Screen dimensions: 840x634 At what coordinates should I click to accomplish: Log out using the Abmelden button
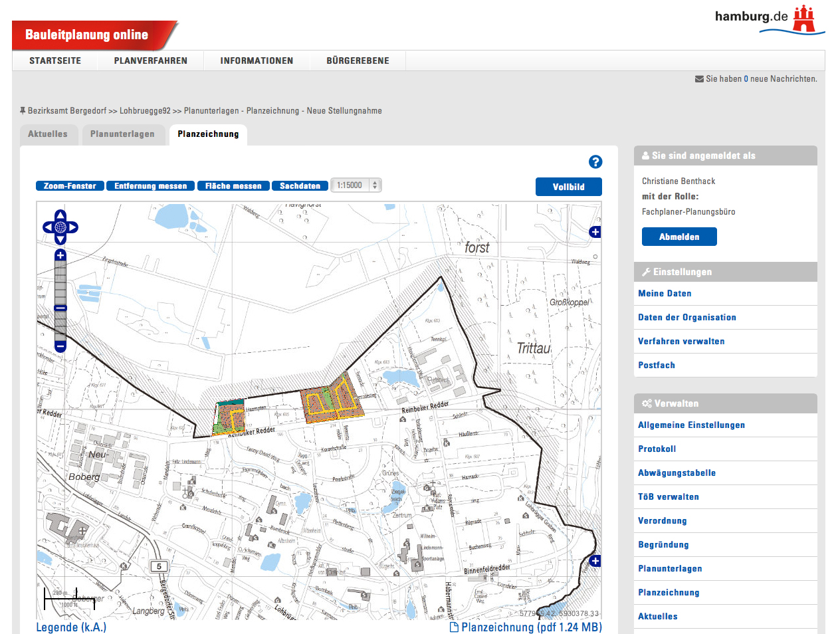[679, 237]
